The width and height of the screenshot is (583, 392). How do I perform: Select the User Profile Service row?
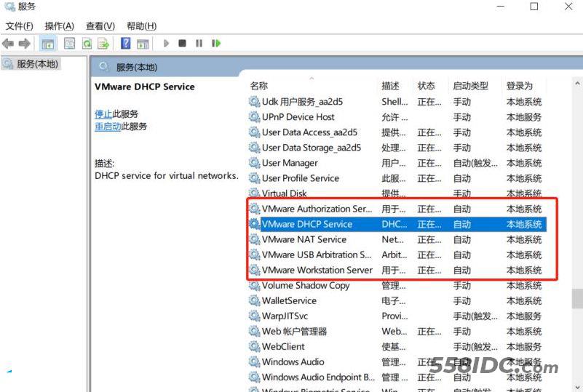[x=397, y=178]
